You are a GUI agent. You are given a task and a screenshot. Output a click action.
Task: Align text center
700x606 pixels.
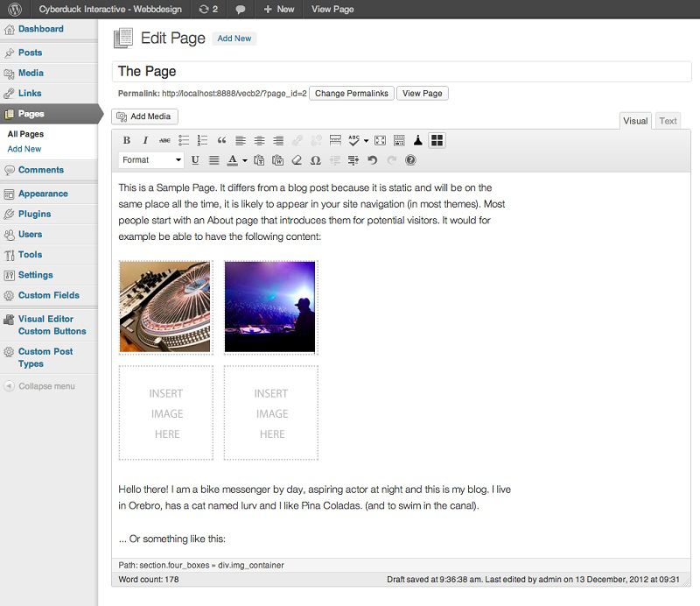coord(259,140)
